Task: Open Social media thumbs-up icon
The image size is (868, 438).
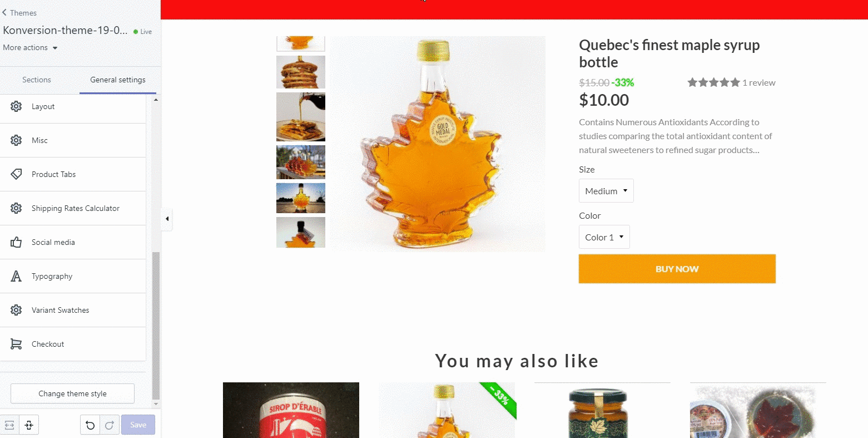Action: 16,242
